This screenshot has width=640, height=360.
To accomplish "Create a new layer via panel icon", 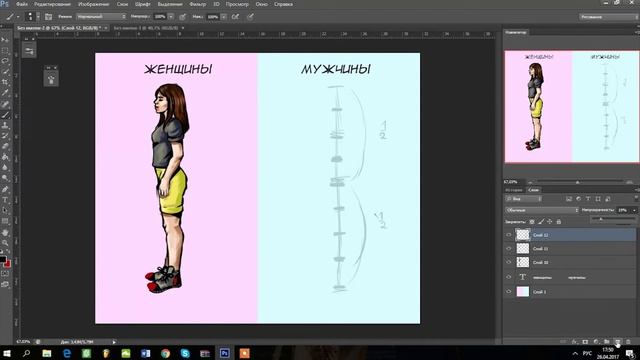I will 618,341.
